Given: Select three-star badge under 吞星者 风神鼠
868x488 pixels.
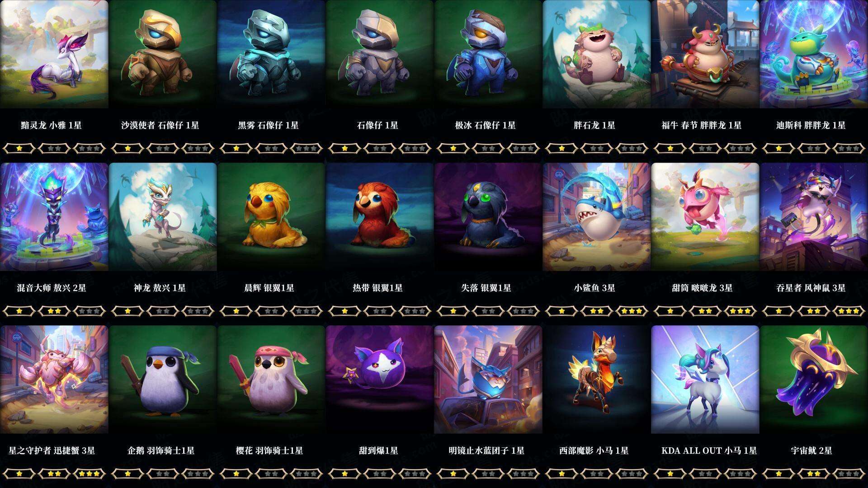Looking at the screenshot, I should click(x=849, y=311).
